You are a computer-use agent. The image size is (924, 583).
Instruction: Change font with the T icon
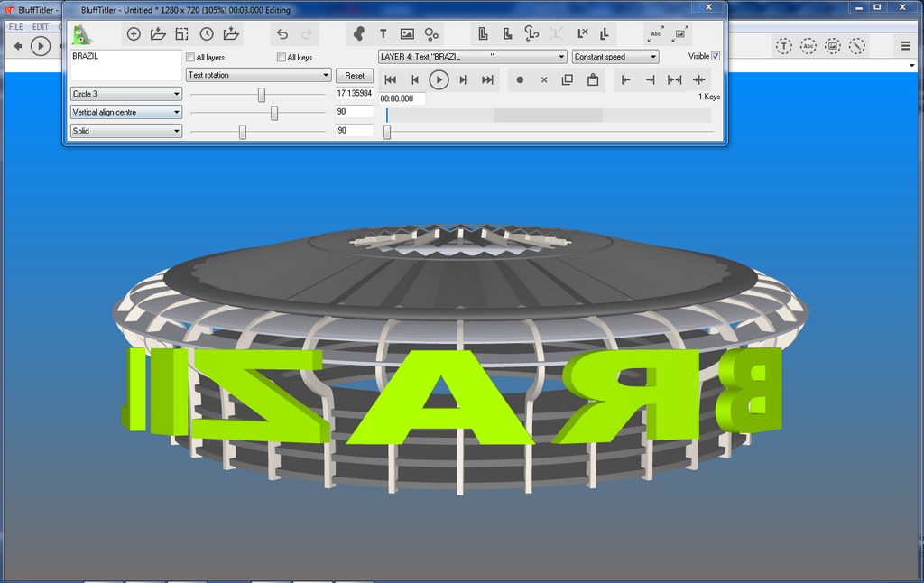383,34
